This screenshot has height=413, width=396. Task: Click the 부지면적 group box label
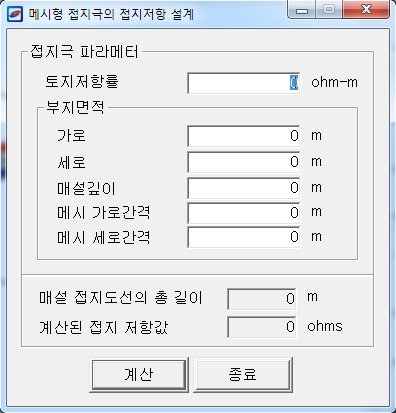point(75,108)
